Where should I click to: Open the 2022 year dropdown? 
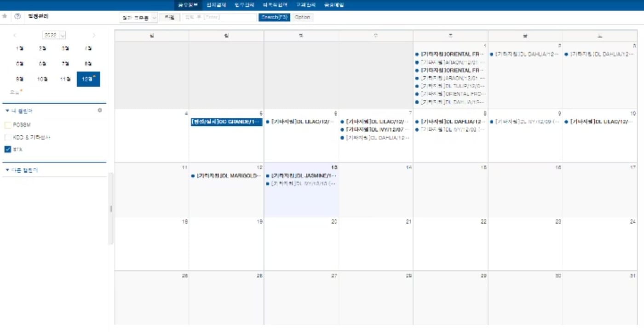(x=54, y=35)
